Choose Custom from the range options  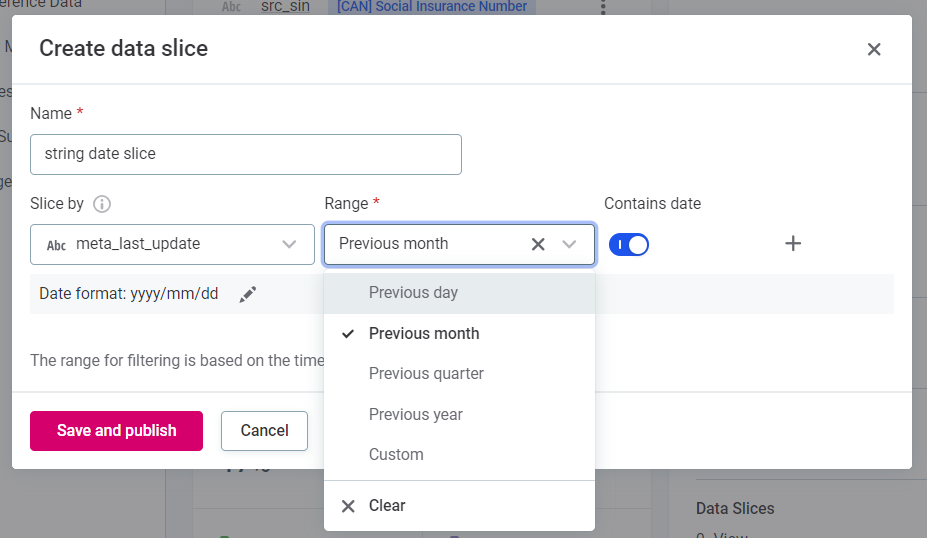click(396, 455)
